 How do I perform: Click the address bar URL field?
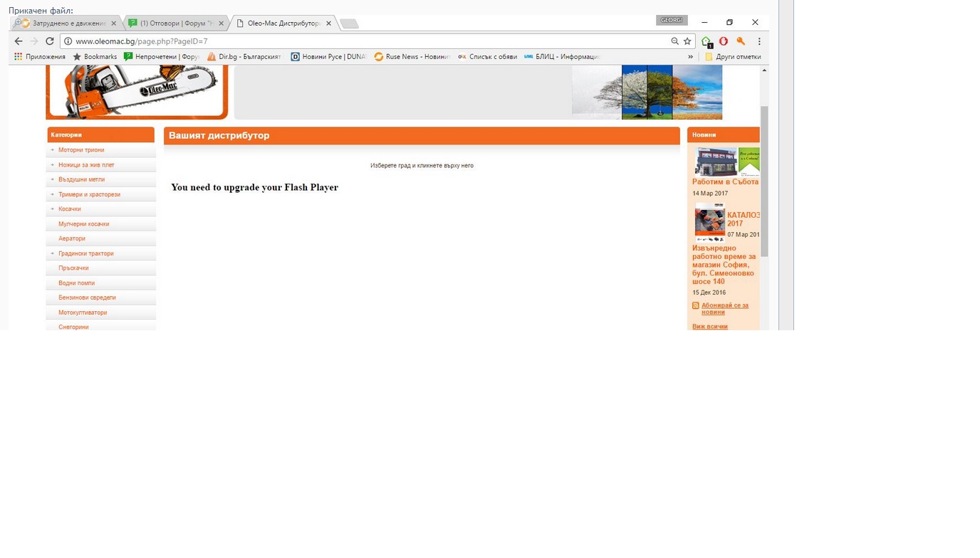[x=370, y=41]
